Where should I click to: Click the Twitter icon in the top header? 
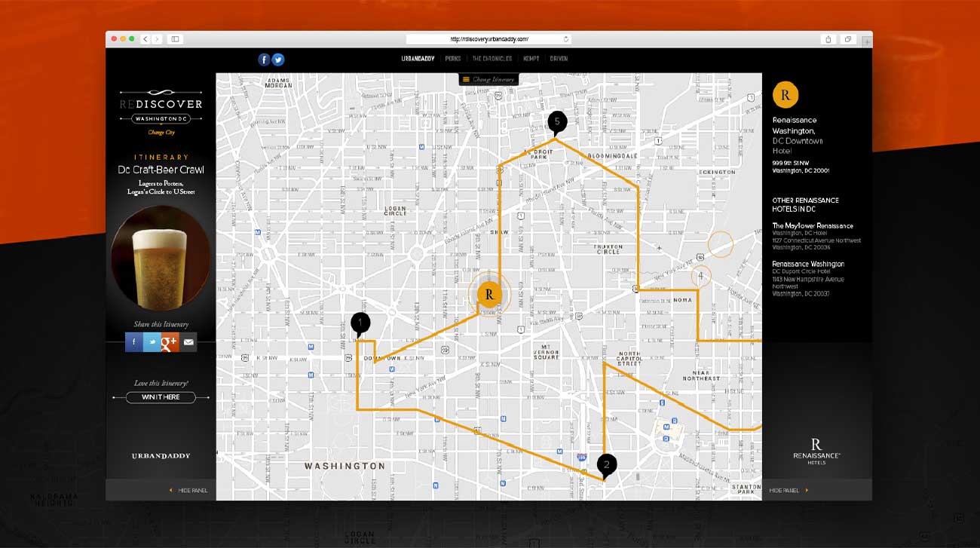pyautogui.click(x=277, y=60)
